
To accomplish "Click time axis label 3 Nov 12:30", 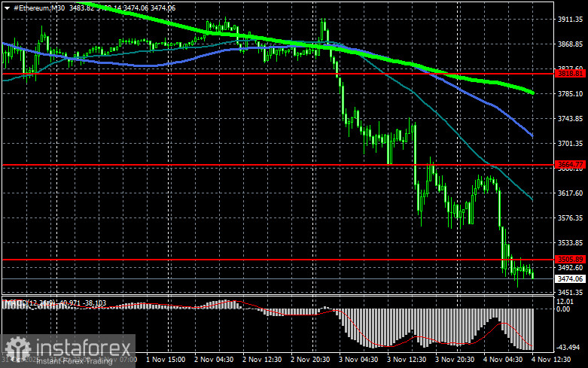I will (x=407, y=360).
